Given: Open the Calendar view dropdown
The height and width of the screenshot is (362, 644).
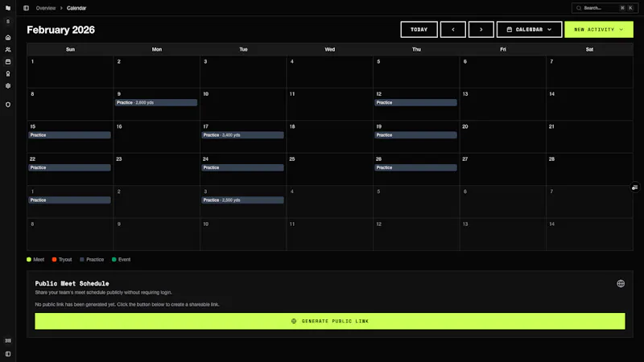Looking at the screenshot, I should pos(529,30).
